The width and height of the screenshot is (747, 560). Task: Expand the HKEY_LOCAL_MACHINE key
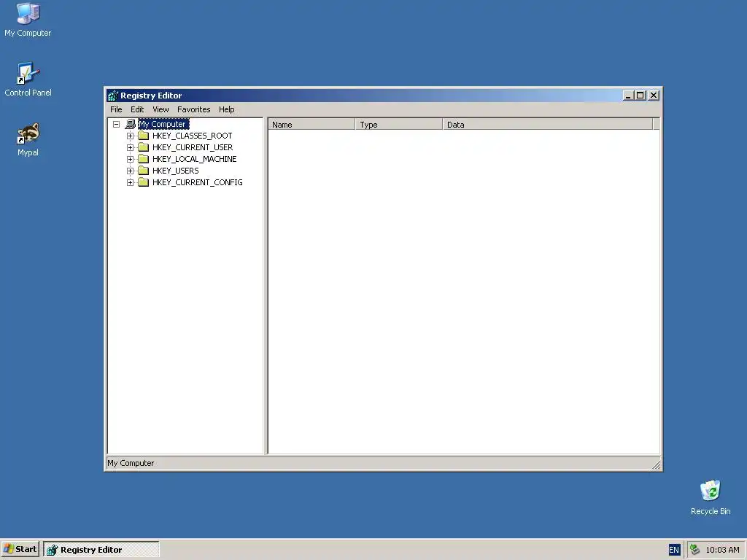pos(130,159)
